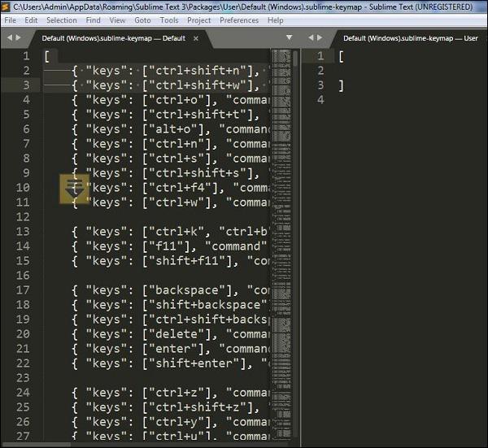Screen dimensions: 488x448
Task: Click the "ctrl+shift+w" binding text
Action: click(198, 85)
